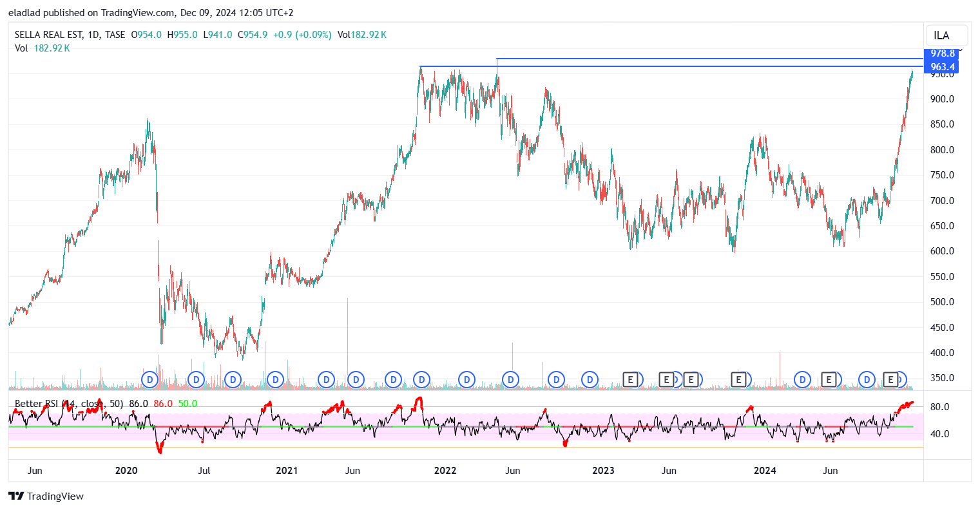Click the Jun label between 2023 and 2024
The image size is (980, 510).
[x=669, y=471]
